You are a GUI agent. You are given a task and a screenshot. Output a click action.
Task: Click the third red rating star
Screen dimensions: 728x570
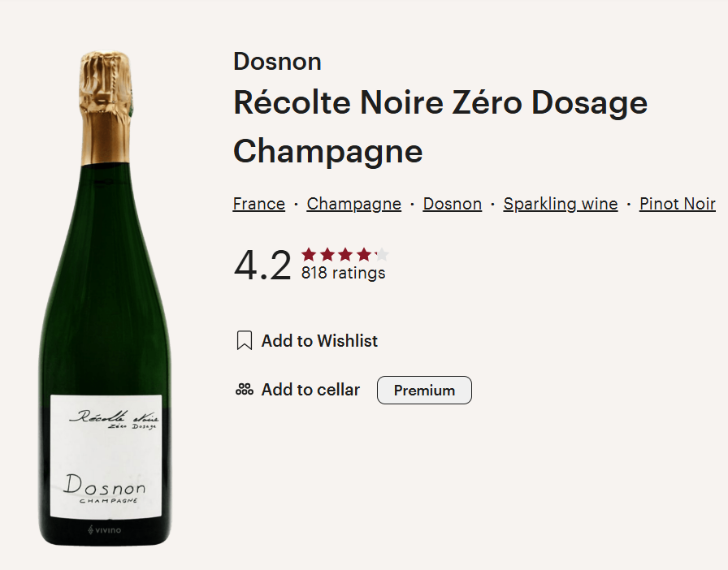click(345, 255)
